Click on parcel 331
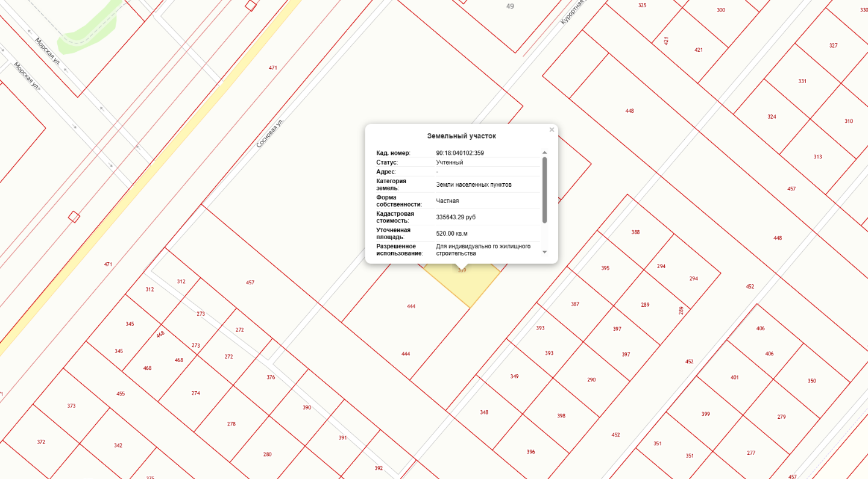The width and height of the screenshot is (868, 479). pos(802,81)
